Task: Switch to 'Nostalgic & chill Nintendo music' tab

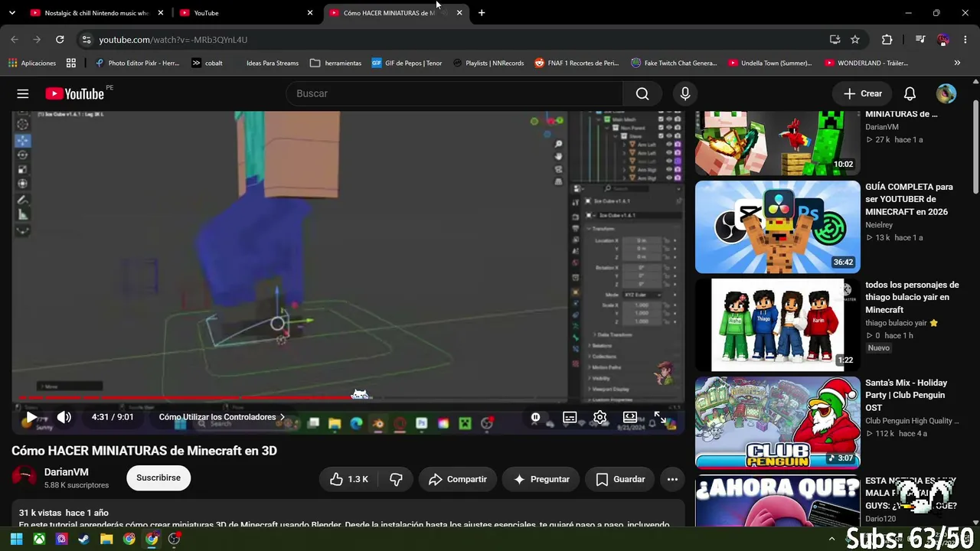Action: click(x=96, y=13)
